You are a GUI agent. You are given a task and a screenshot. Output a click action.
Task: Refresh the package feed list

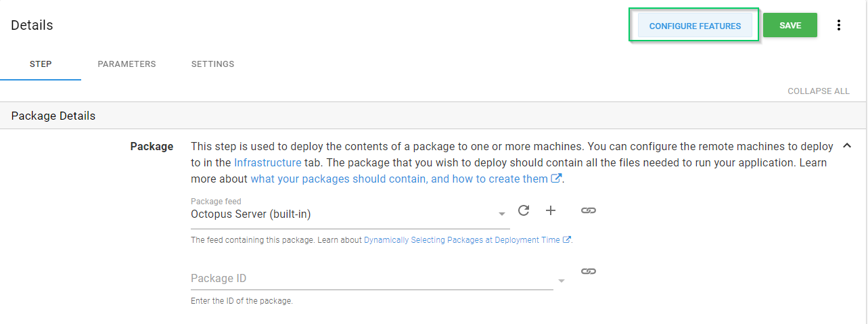pos(523,210)
